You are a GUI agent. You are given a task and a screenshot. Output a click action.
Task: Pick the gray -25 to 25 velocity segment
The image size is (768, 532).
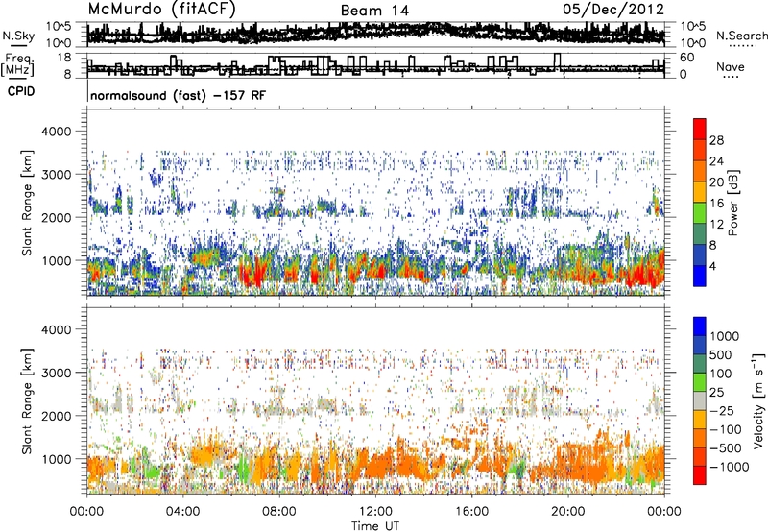tap(700, 401)
